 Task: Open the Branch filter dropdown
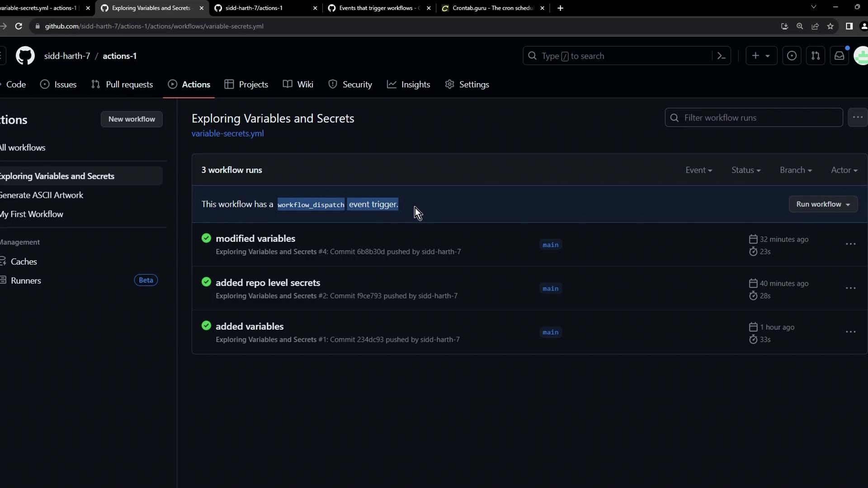tap(795, 170)
